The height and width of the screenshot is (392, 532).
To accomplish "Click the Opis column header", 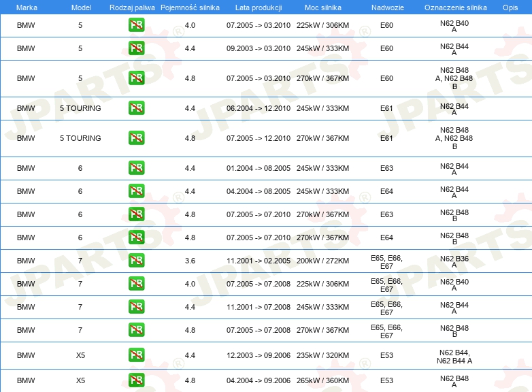I will [510, 7].
